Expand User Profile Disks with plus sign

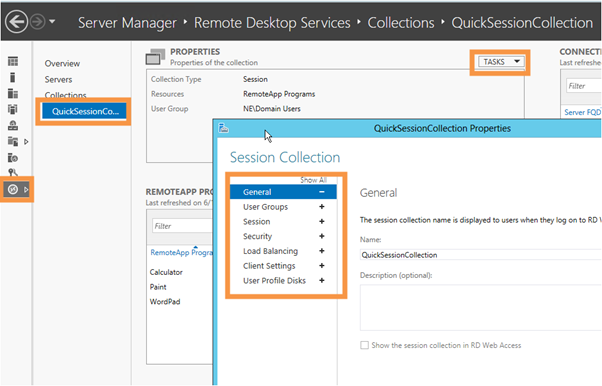(x=322, y=280)
